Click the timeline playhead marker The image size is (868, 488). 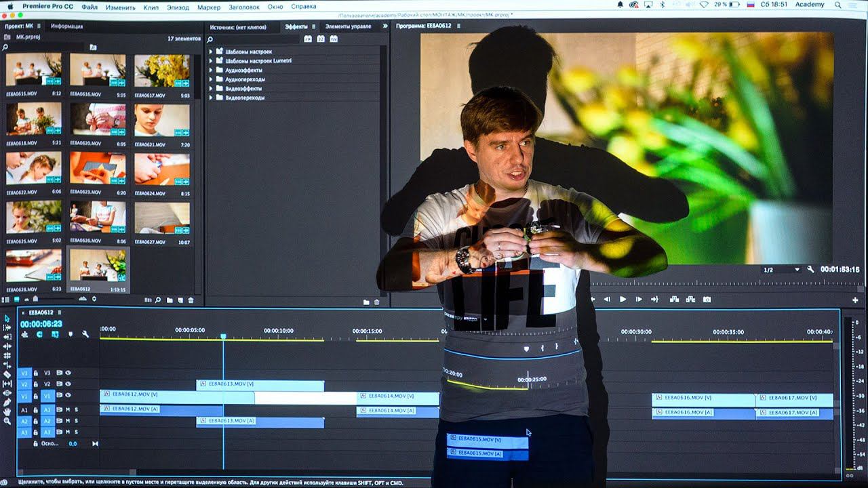point(223,336)
